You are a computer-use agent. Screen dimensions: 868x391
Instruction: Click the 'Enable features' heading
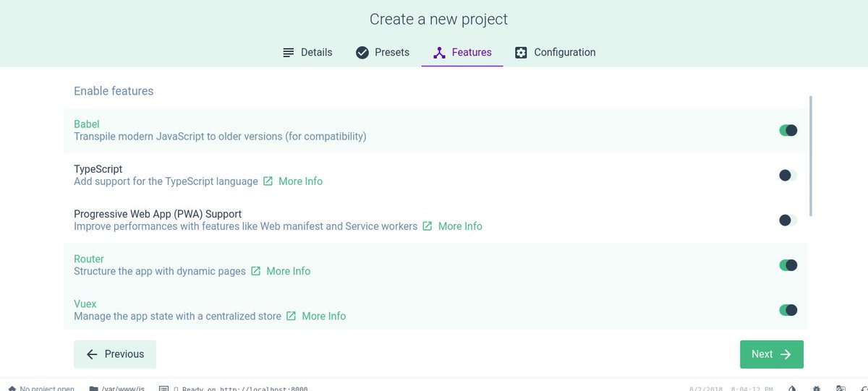click(114, 91)
